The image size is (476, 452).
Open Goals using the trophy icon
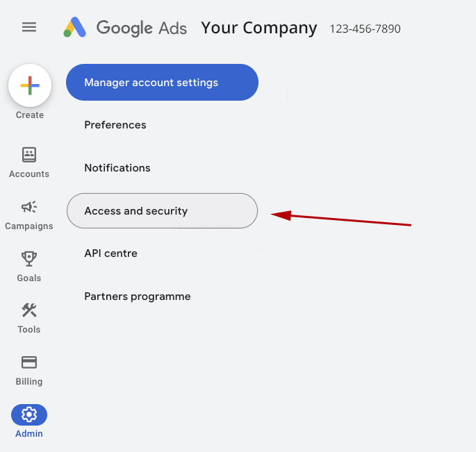(x=29, y=259)
